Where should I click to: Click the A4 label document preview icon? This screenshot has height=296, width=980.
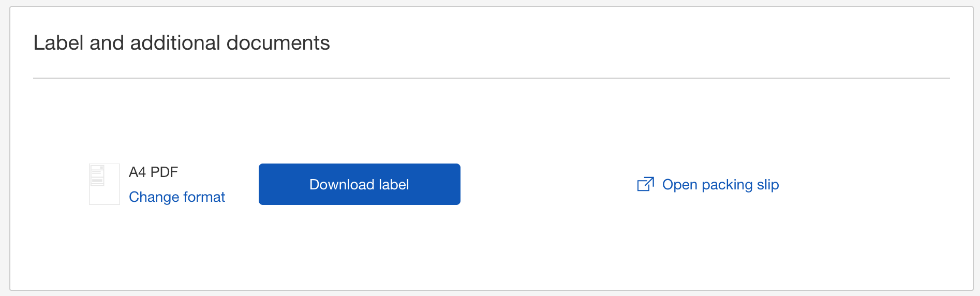point(105,184)
